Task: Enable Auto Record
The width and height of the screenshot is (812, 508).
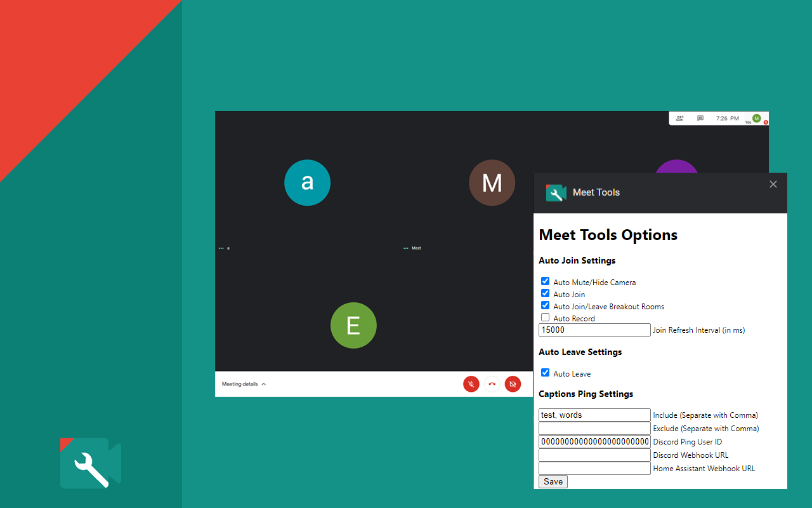Action: coord(545,317)
